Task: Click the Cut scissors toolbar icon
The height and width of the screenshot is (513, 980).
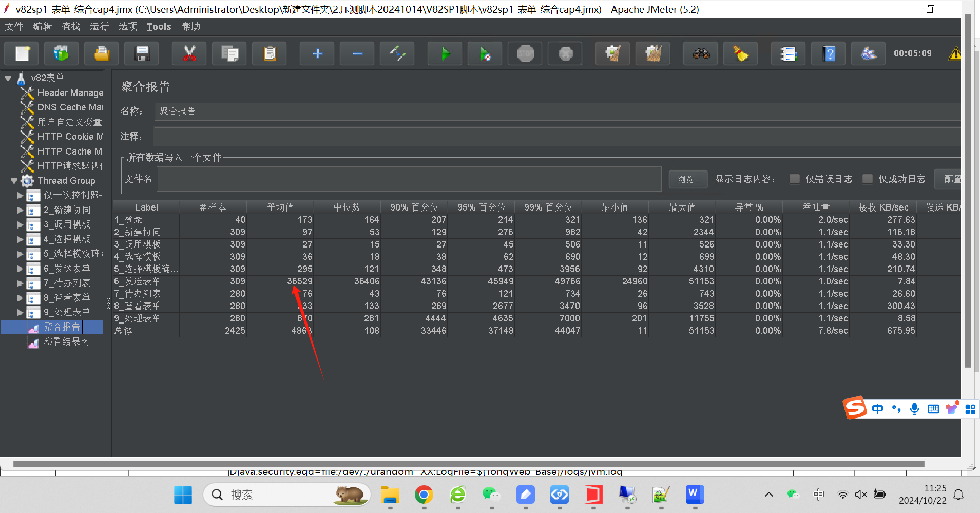Action: point(189,53)
